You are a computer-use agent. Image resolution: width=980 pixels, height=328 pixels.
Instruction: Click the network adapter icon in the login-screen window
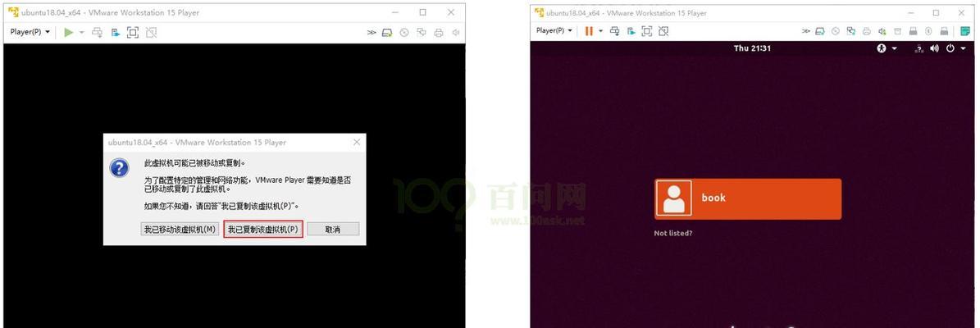click(x=850, y=31)
